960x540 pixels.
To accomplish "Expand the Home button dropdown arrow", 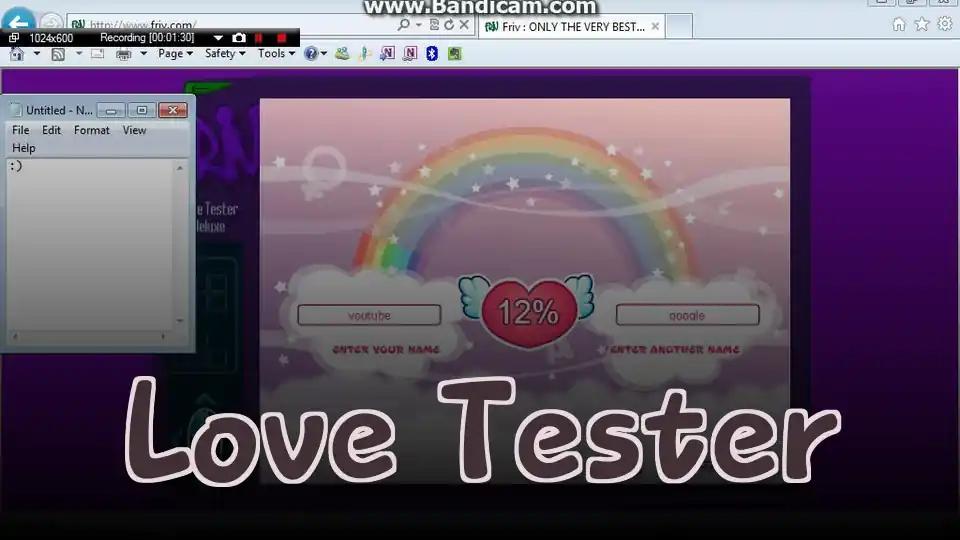I will pos(37,54).
